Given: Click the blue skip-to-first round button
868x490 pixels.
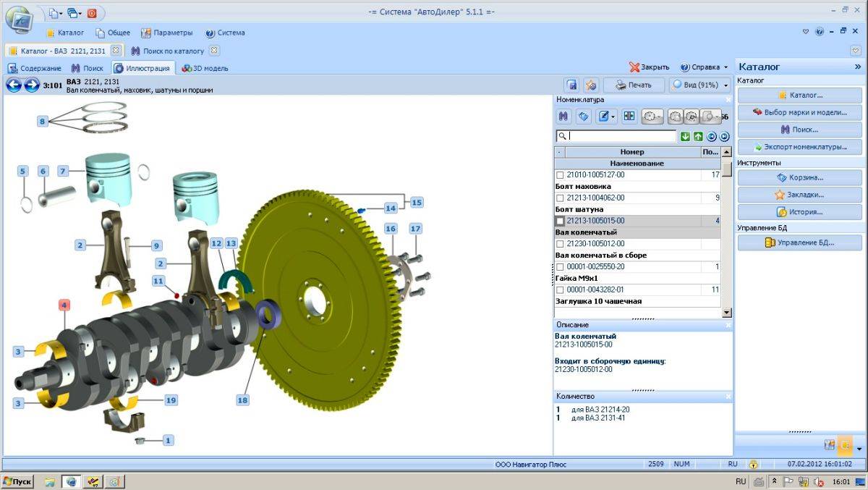Looking at the screenshot, I should tap(712, 136).
